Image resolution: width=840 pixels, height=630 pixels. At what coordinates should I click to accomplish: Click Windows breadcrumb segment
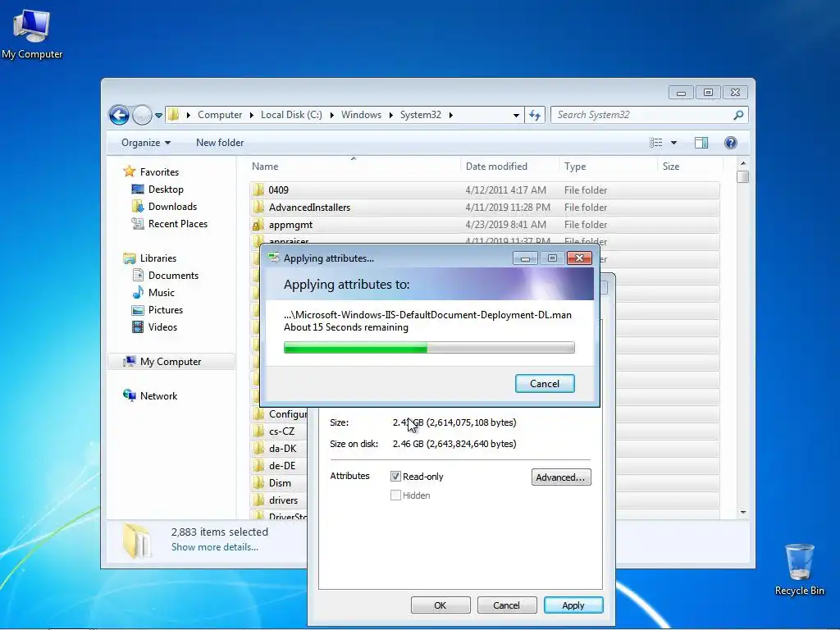[x=361, y=115]
